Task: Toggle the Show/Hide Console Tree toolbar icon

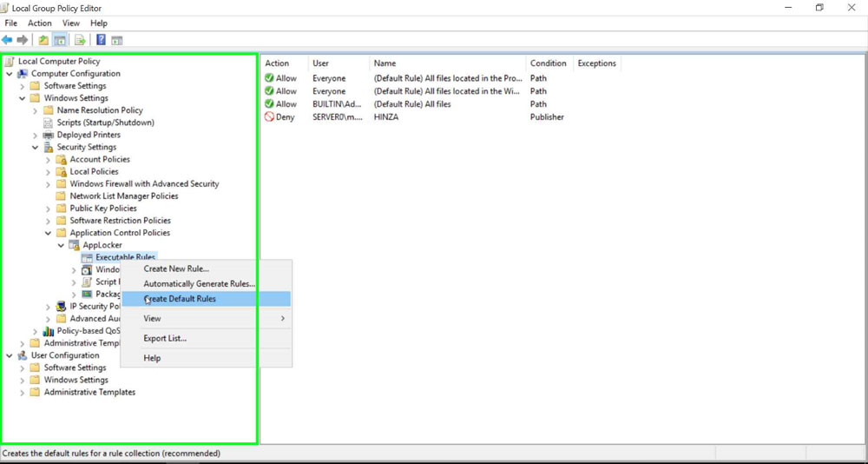Action: coord(60,40)
